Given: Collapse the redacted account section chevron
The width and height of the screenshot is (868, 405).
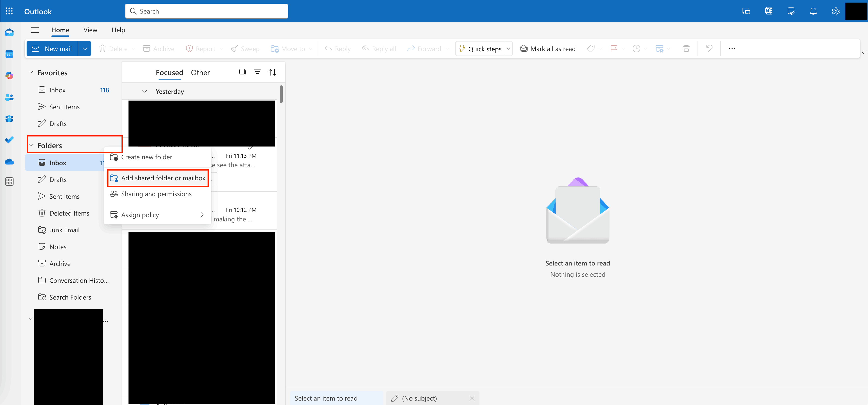Looking at the screenshot, I should coord(31,319).
